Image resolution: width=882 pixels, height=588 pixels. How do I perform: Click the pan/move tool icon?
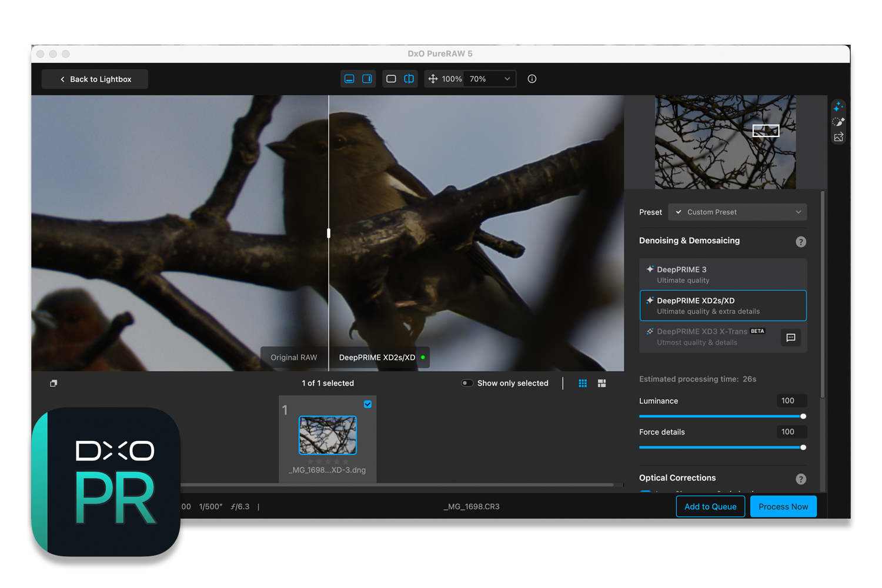click(x=433, y=79)
